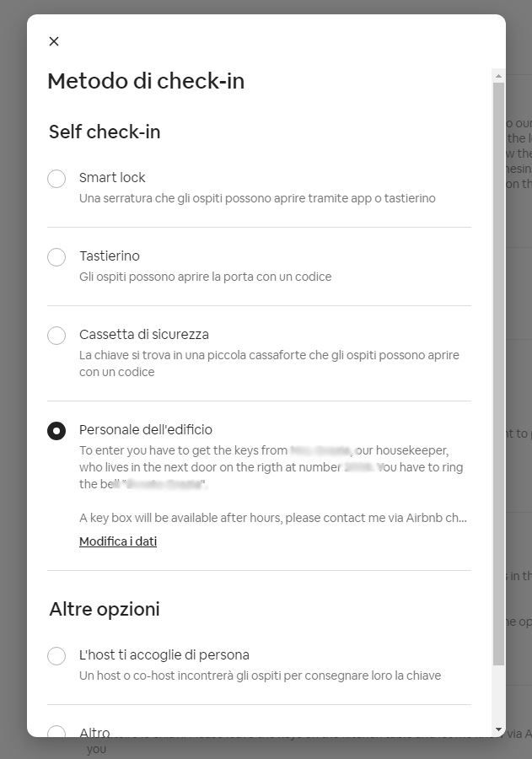Select the Smart lock radio button
Image resolution: width=532 pixels, height=759 pixels.
(56, 179)
